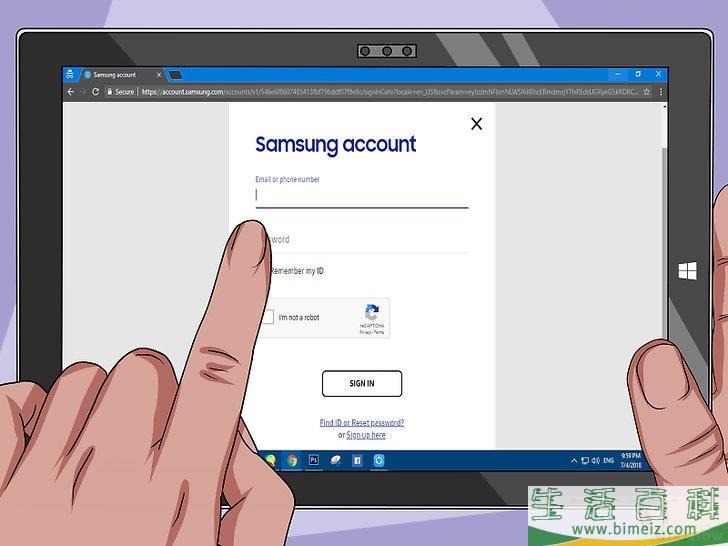Minimize the browser window
Viewport: 728px width, 546px height.
pyautogui.click(x=618, y=74)
